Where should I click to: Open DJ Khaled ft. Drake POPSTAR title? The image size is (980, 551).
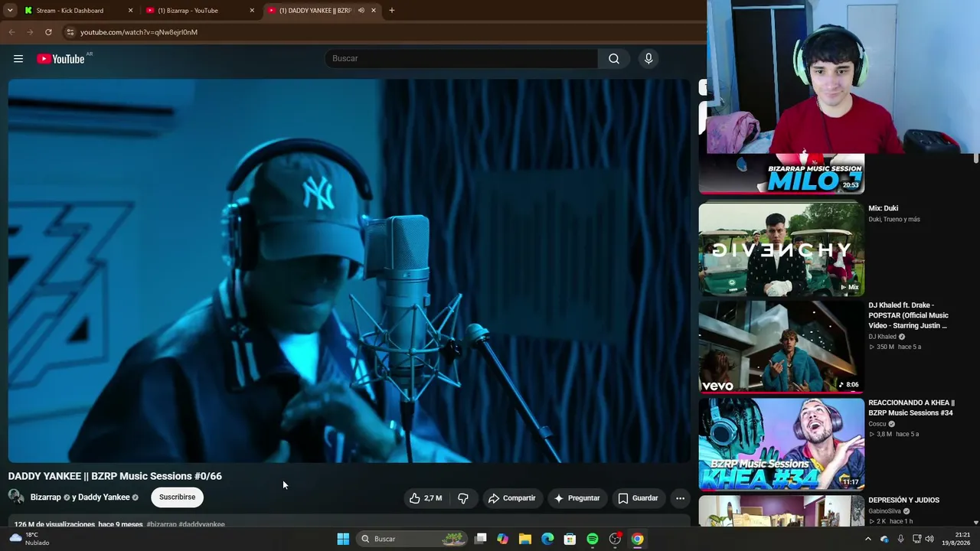pyautogui.click(x=908, y=315)
